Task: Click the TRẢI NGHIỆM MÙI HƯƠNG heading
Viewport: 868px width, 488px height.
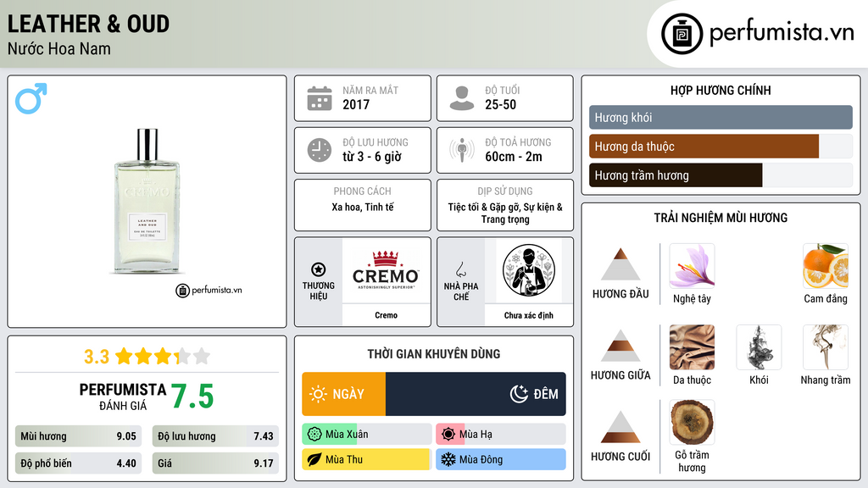Action: click(721, 218)
